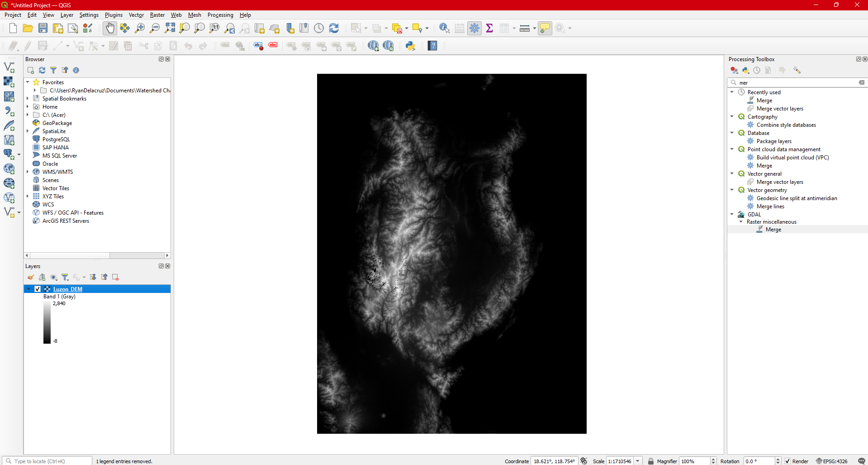868x465 pixels.
Task: Open Processing Toolbox history clock icon
Action: pyautogui.click(x=757, y=70)
